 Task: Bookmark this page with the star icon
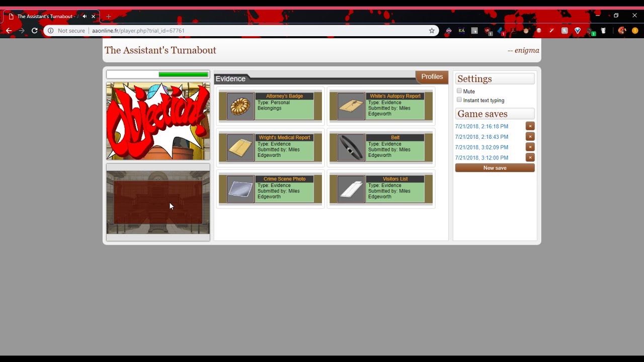tap(432, 31)
